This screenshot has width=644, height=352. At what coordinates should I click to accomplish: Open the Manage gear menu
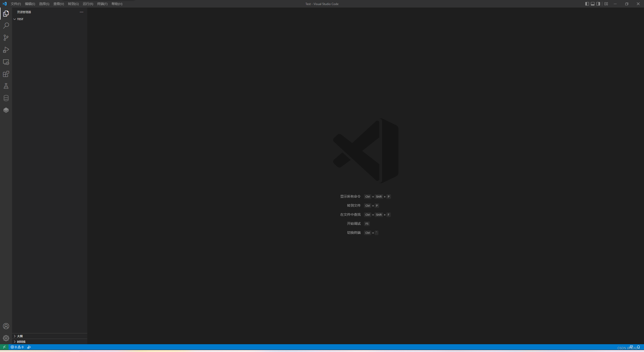click(x=6, y=338)
